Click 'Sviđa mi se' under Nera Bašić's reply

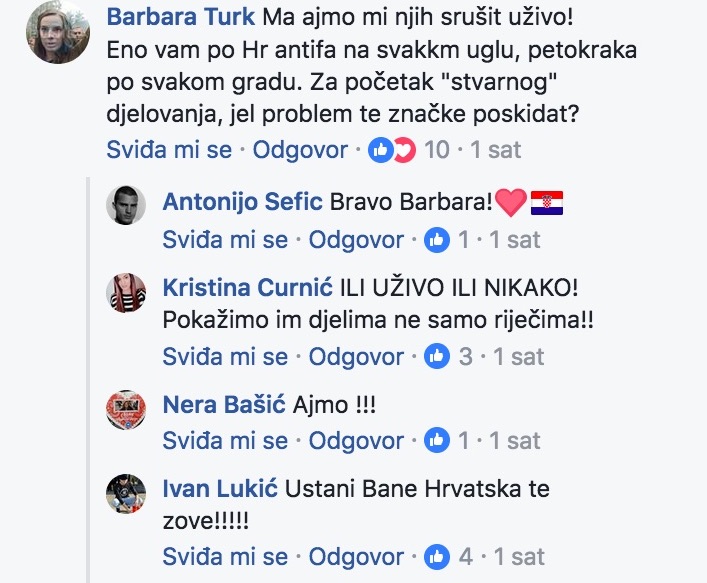(225, 440)
